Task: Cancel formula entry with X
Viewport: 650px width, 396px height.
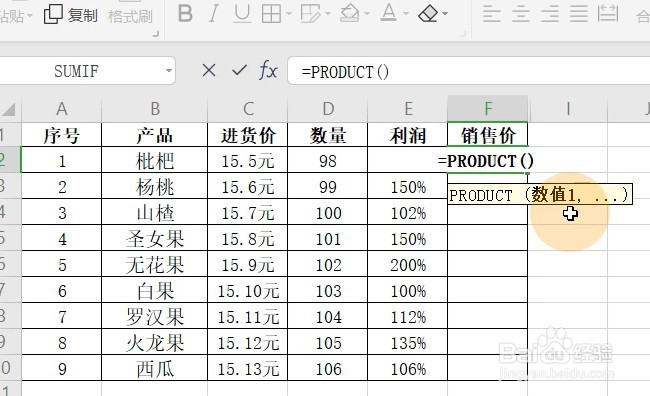Action: click(x=209, y=70)
